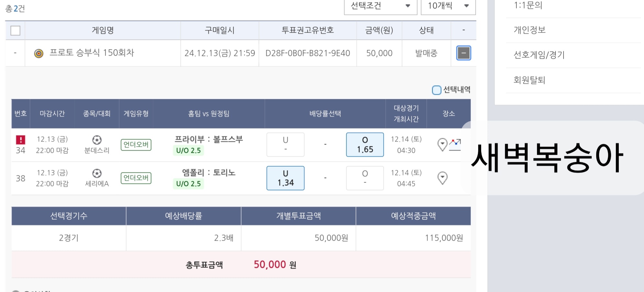This screenshot has height=292, width=644.
Task: Click the 세리에A soccer ball icon
Action: (x=97, y=173)
